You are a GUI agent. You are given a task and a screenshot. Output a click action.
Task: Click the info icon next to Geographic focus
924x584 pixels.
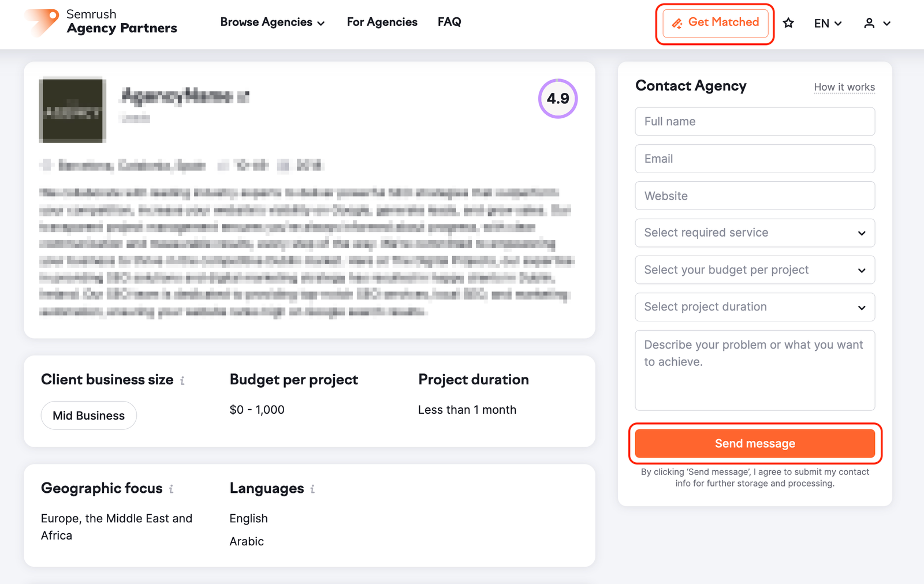click(x=172, y=489)
